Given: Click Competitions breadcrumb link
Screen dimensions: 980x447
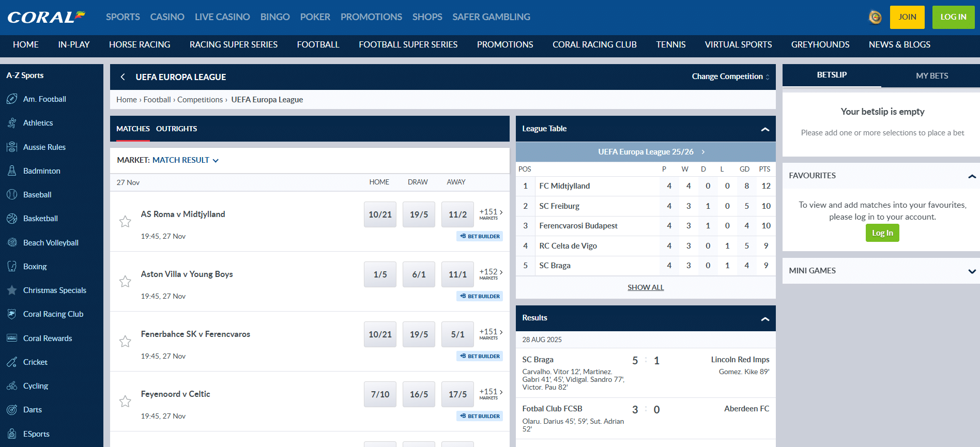Looking at the screenshot, I should [200, 100].
